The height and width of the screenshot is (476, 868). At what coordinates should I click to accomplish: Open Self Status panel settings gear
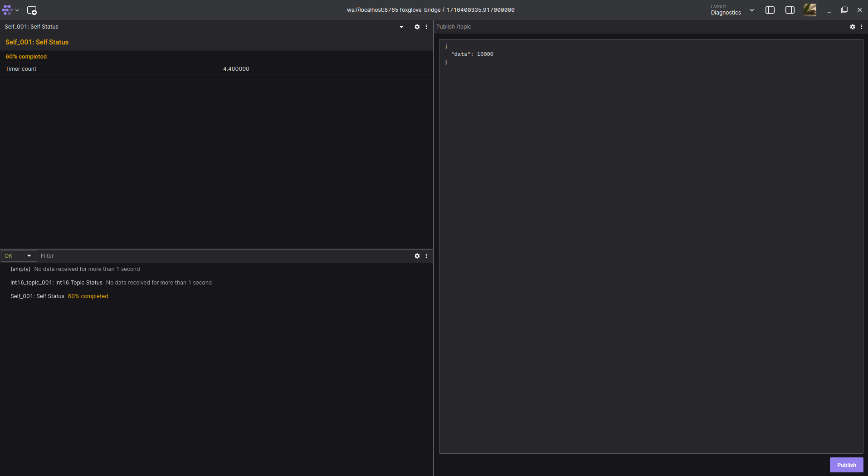click(417, 27)
